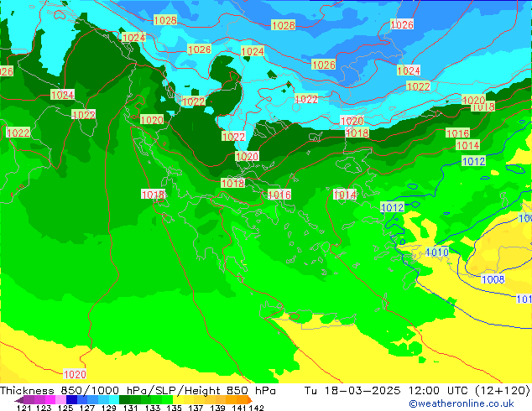
Task: Click the 'Thickness 850/1000 hPa/SLP/Height 850 hPa' title
Action: click(x=138, y=391)
